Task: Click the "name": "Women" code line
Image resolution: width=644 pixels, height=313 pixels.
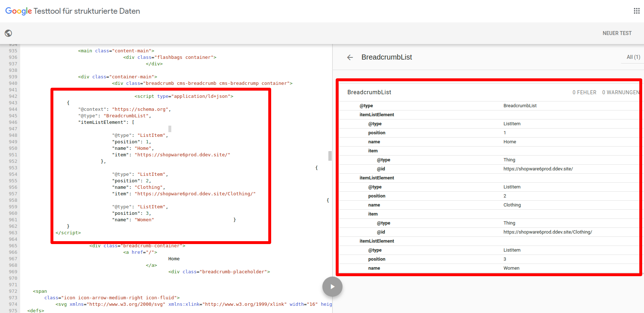Action: click(x=133, y=220)
